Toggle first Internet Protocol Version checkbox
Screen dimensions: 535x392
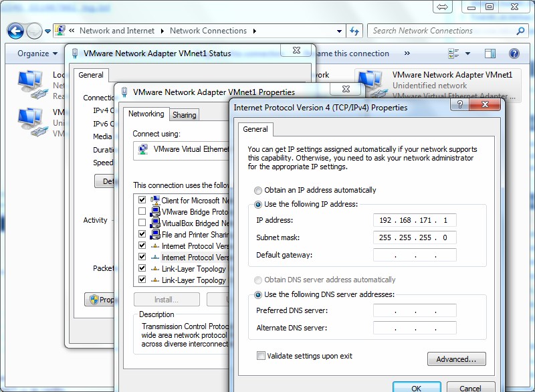[x=142, y=246]
